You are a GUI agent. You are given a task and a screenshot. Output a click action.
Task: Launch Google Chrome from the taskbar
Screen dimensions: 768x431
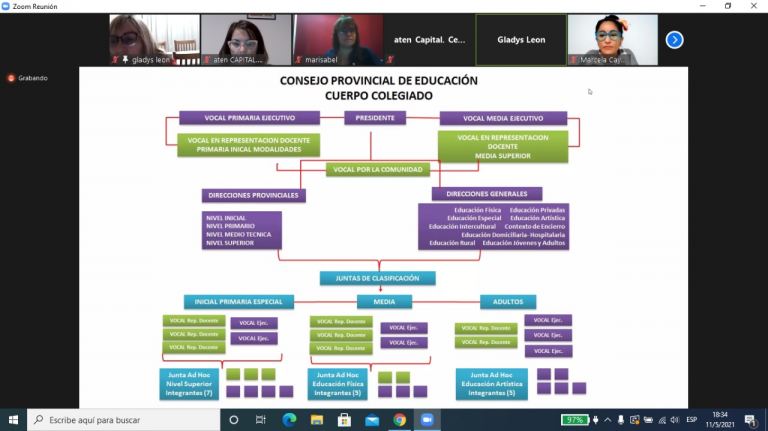click(400, 420)
